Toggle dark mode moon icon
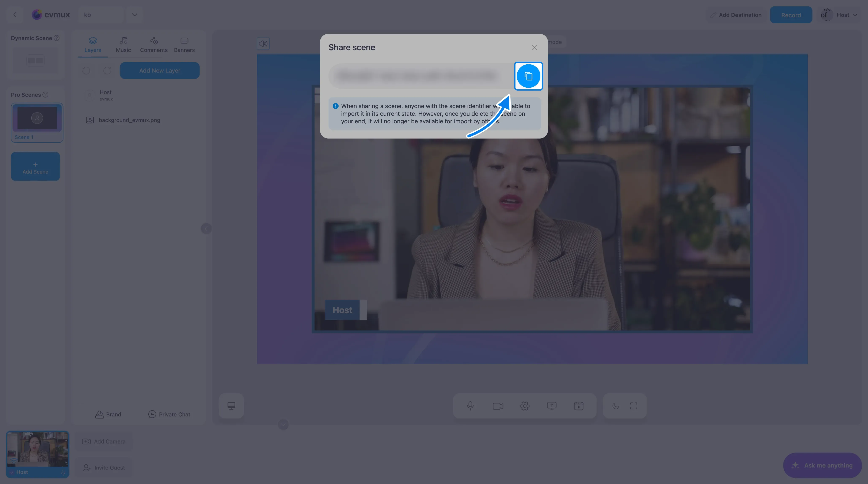This screenshot has height=484, width=868. click(616, 406)
